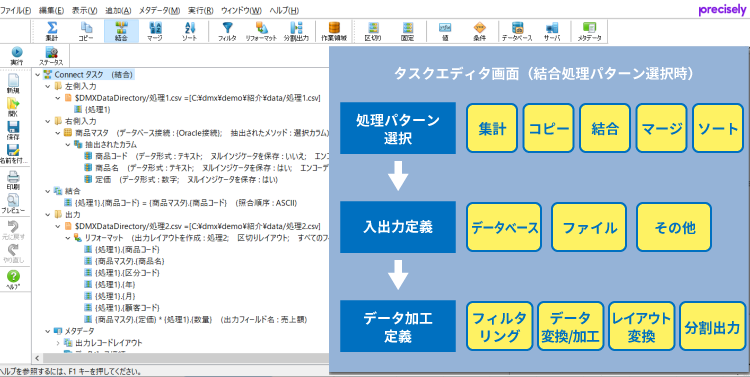Add a フィルタ (filter) via toolbar funnel icon
The image size is (750, 377).
pyautogui.click(x=227, y=31)
